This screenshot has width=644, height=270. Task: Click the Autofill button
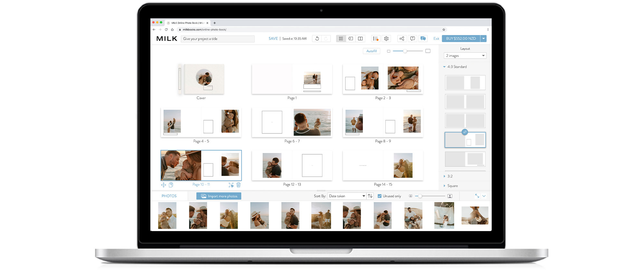click(372, 51)
